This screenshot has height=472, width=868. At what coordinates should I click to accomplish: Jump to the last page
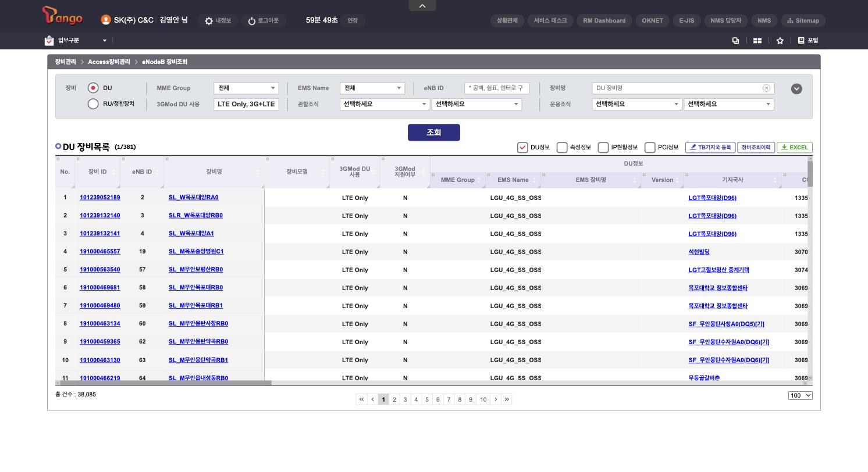click(x=507, y=399)
